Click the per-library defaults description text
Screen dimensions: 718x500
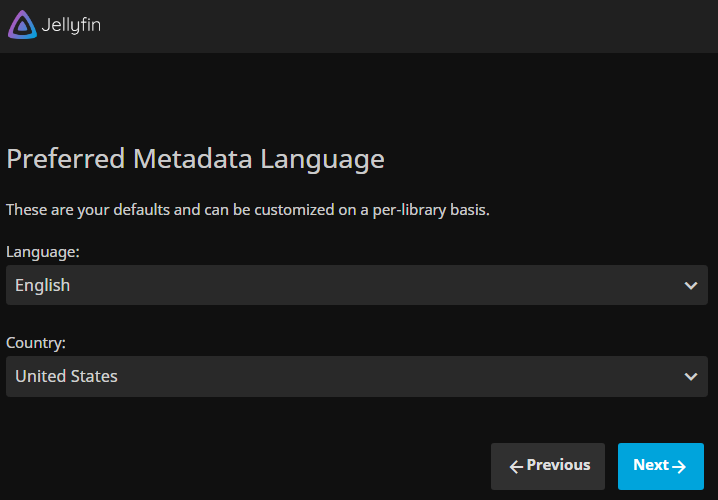point(247,211)
